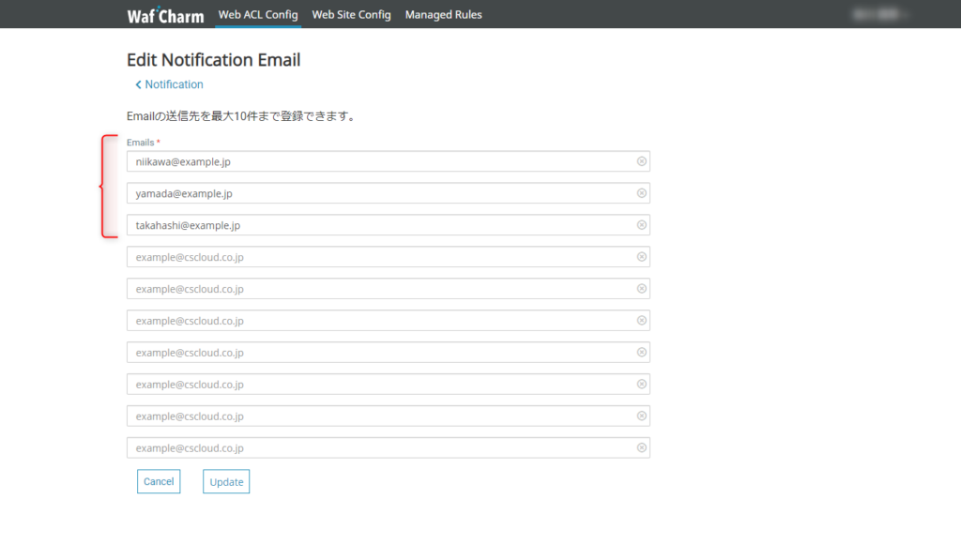The height and width of the screenshot is (560, 961).
Task: Click the clear icon in the last email row
Action: click(x=641, y=448)
